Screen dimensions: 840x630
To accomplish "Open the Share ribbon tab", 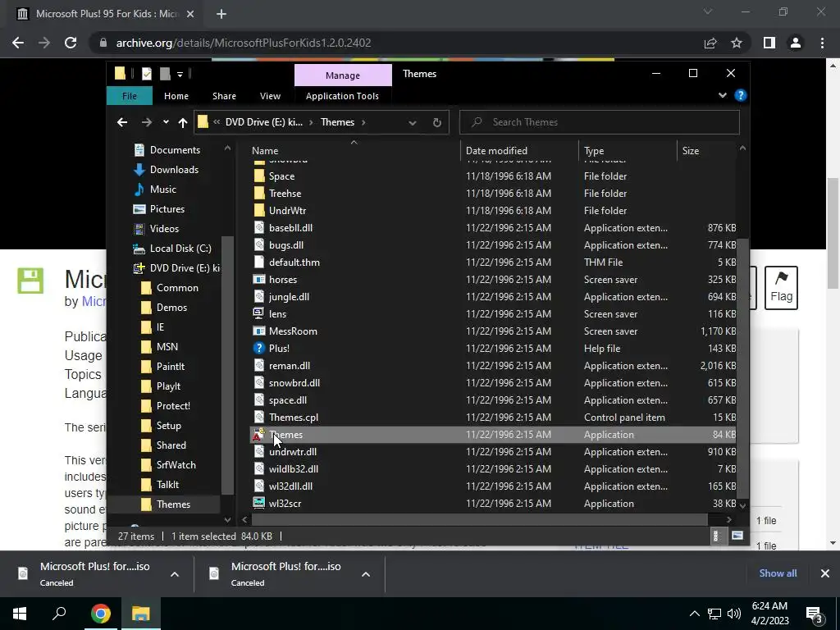I will 224,96.
